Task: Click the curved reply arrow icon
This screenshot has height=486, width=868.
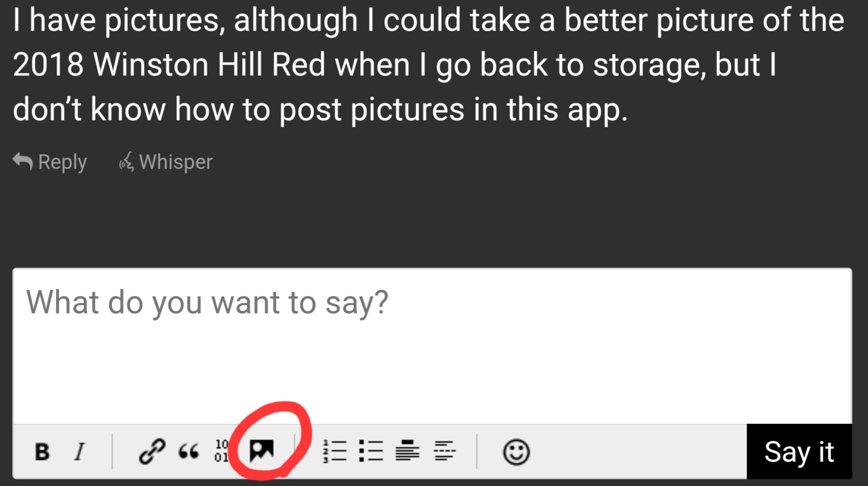Action: 22,161
